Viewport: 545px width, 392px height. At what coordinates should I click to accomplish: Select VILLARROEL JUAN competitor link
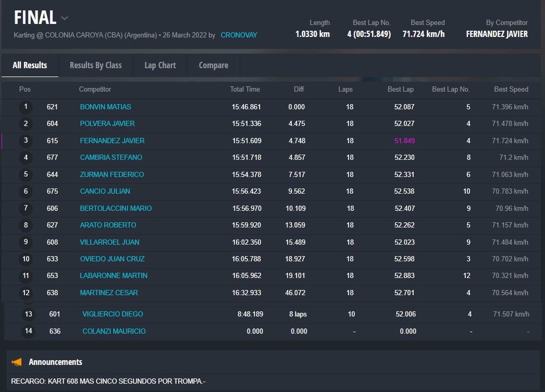(109, 242)
